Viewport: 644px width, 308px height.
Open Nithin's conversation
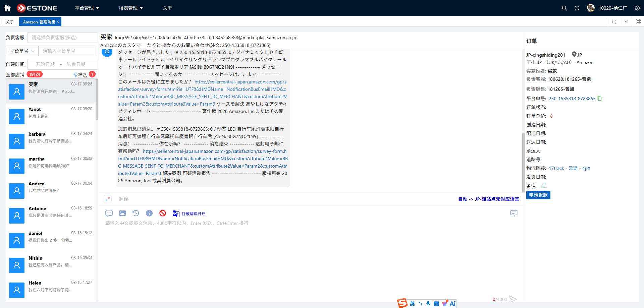click(50, 265)
